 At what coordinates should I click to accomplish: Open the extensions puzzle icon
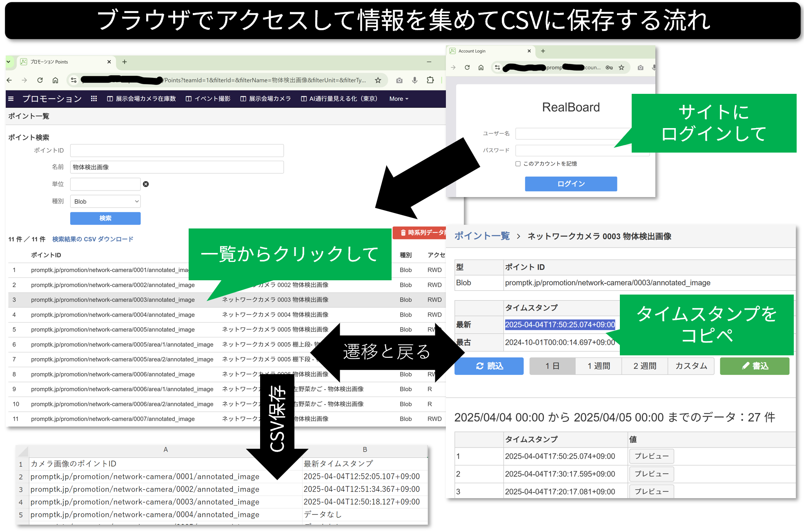(430, 80)
